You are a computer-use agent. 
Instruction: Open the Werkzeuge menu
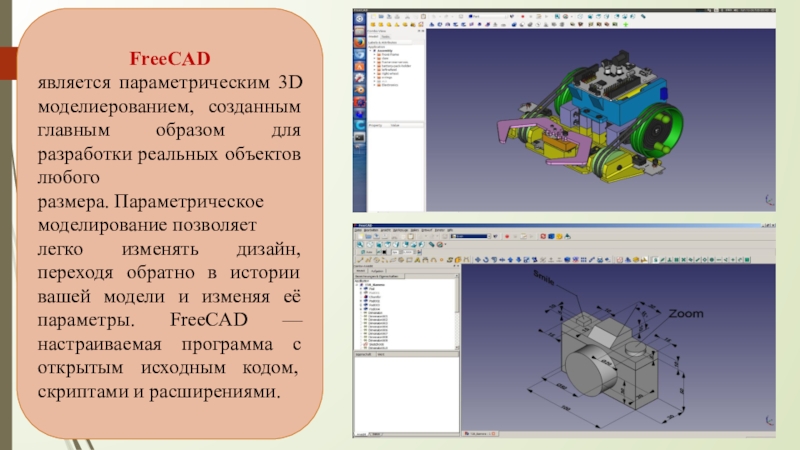(x=401, y=230)
